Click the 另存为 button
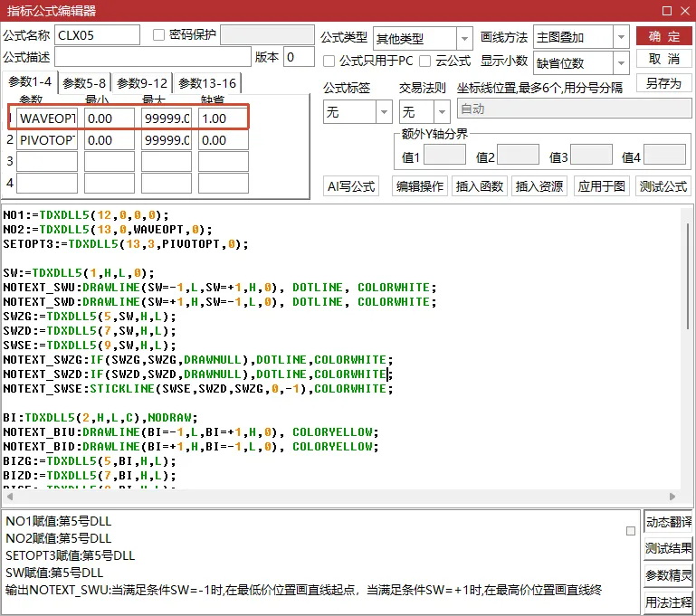 [x=664, y=83]
